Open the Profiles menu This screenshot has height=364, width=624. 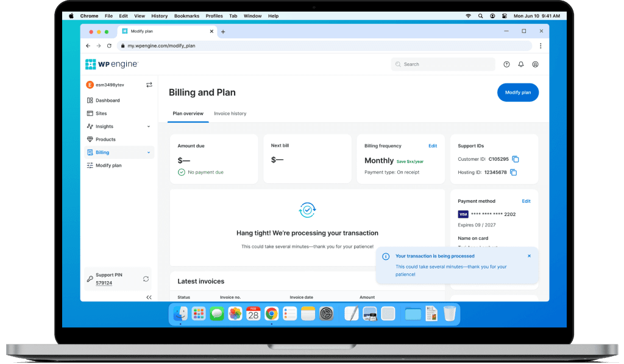tap(214, 16)
